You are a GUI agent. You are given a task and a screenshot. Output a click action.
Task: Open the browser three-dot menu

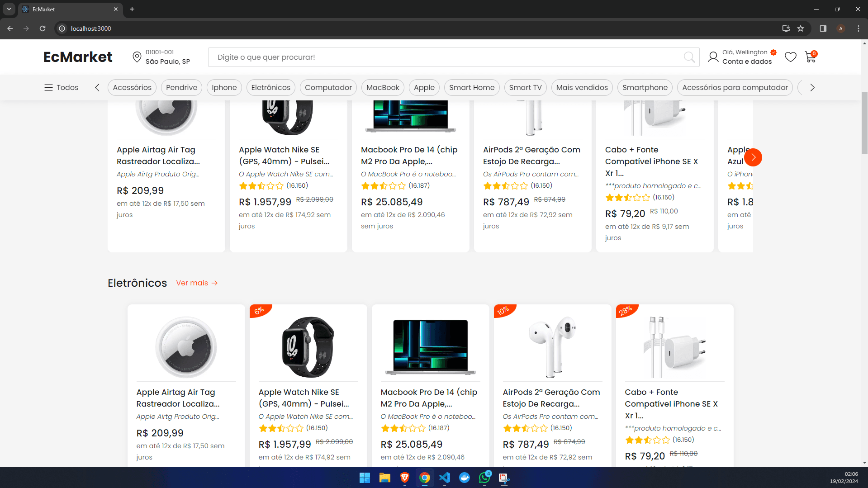859,28
